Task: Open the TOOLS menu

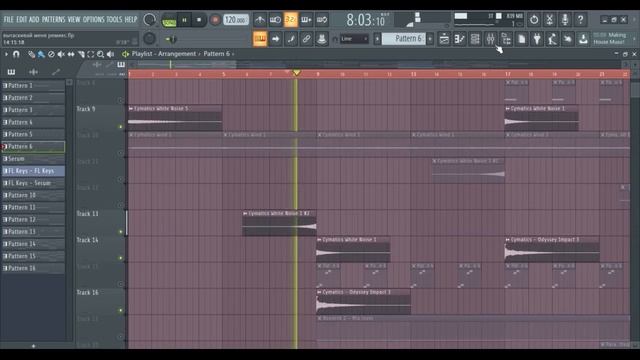Action: (114, 20)
